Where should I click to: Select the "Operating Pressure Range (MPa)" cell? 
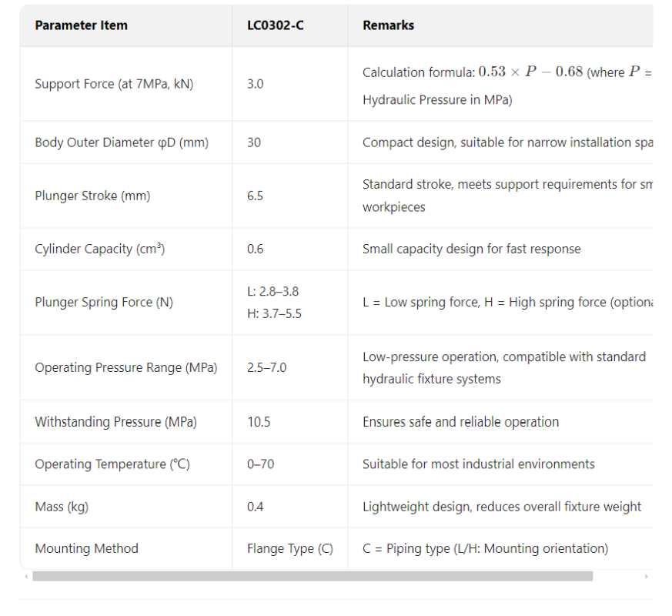(125, 367)
